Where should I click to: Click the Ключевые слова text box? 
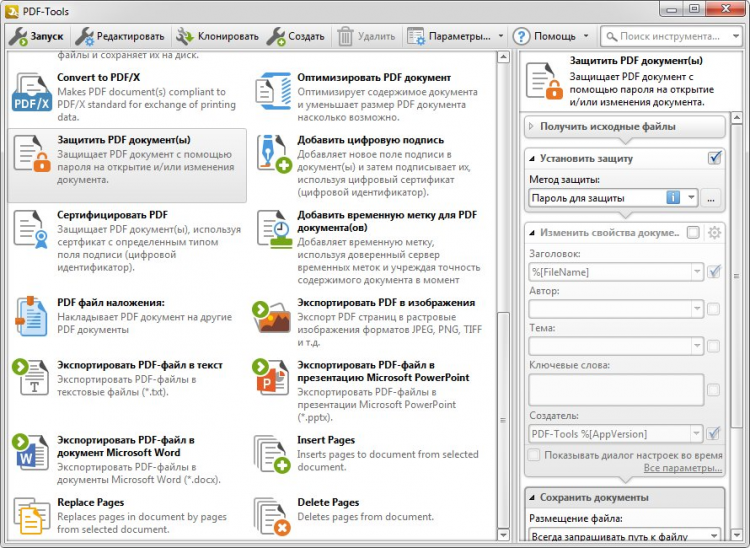(x=616, y=390)
